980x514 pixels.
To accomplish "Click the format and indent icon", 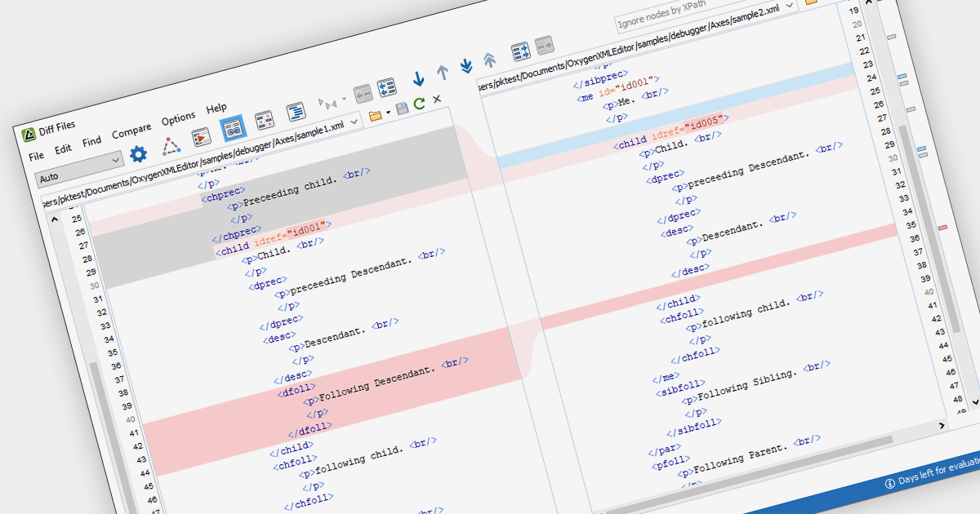I will point(295,112).
